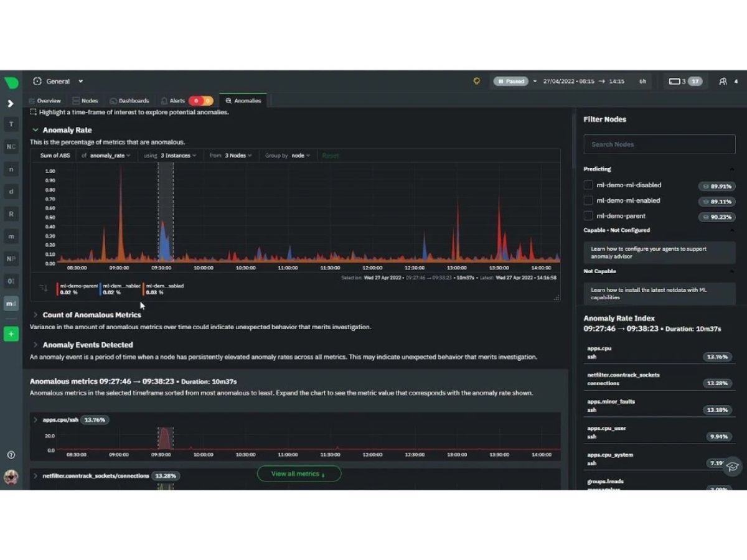The height and width of the screenshot is (560, 747).
Task: Click the 17 nodes badge in header
Action: click(695, 82)
